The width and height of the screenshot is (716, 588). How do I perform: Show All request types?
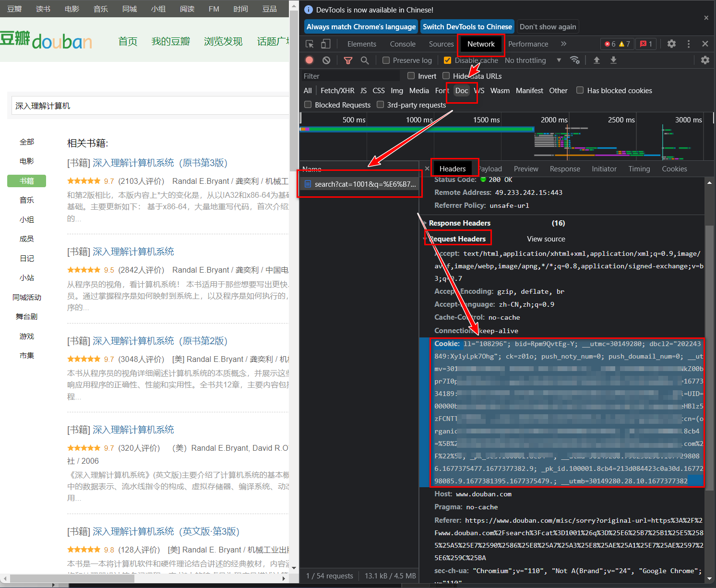(308, 90)
